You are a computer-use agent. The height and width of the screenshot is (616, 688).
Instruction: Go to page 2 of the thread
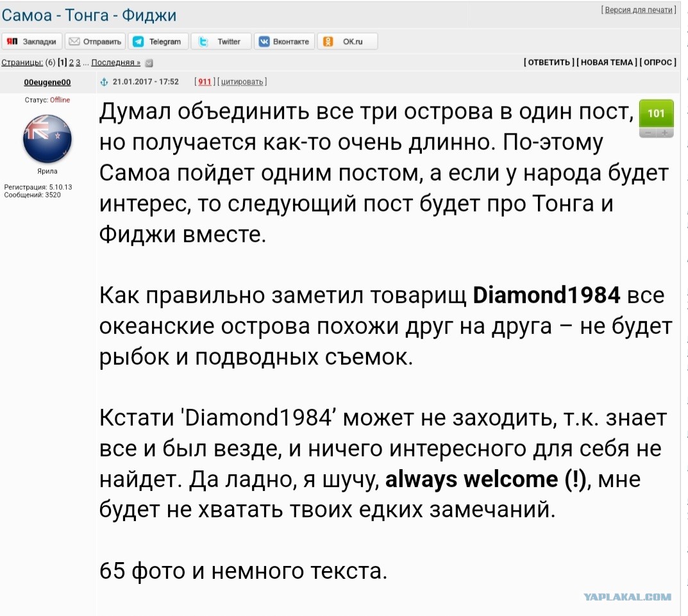71,62
